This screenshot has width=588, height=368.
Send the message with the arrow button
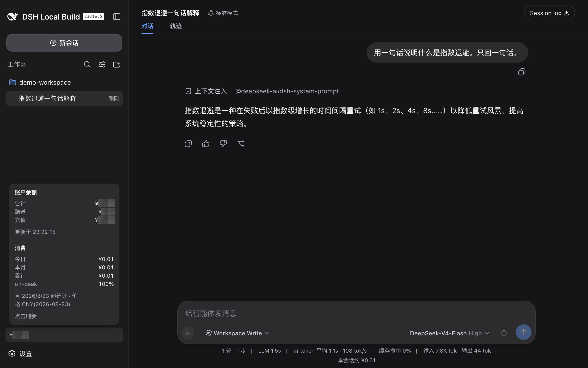524,332
